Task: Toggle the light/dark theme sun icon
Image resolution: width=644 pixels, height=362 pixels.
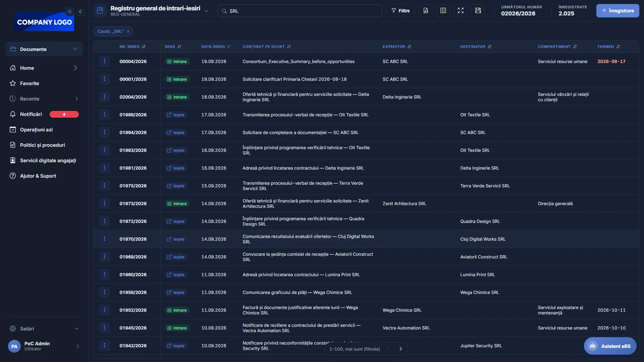Action: [70, 12]
